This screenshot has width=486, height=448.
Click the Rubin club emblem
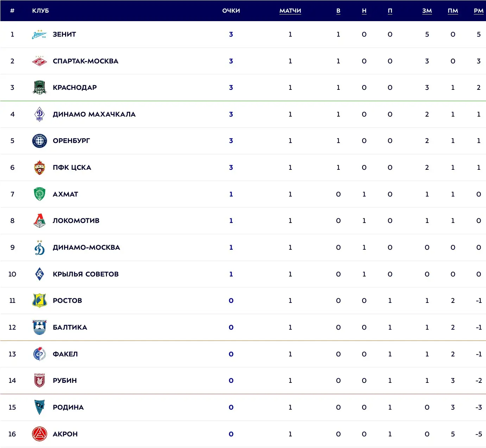(39, 380)
